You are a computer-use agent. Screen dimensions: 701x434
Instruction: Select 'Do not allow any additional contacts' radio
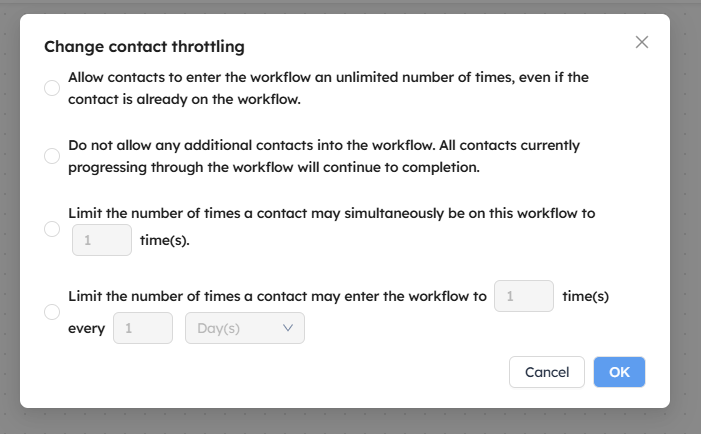[x=52, y=156]
